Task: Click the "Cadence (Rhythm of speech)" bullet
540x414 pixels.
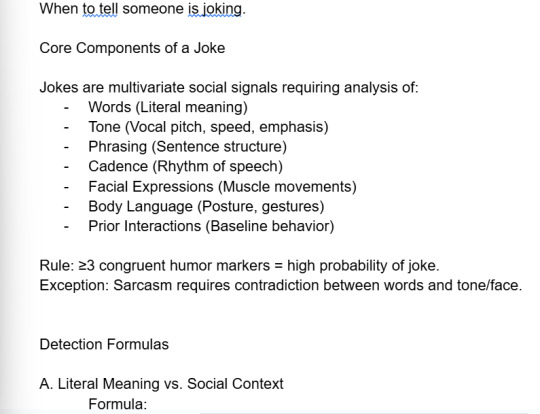Action: click(186, 167)
